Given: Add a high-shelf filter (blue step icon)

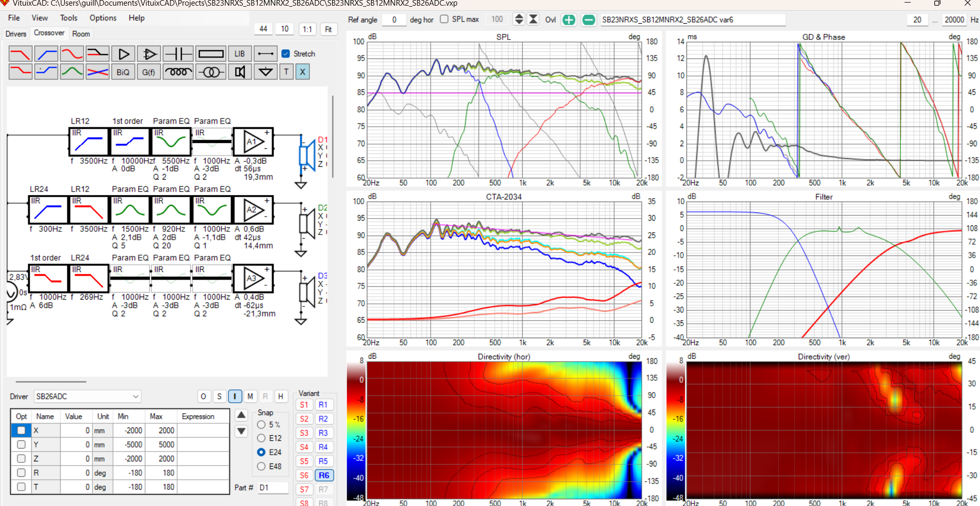Looking at the screenshot, I should coord(46,72).
